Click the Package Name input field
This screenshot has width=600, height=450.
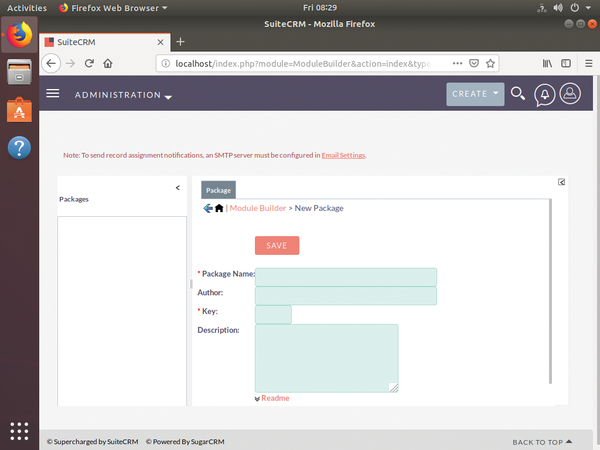346,277
